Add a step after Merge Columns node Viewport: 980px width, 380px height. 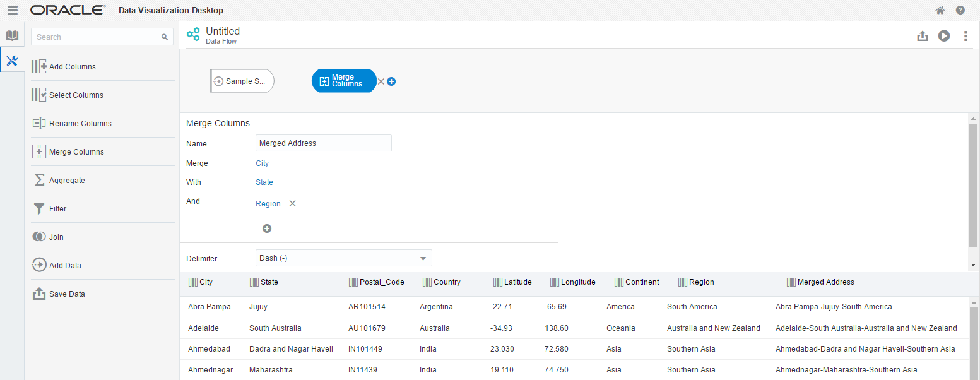pos(391,81)
